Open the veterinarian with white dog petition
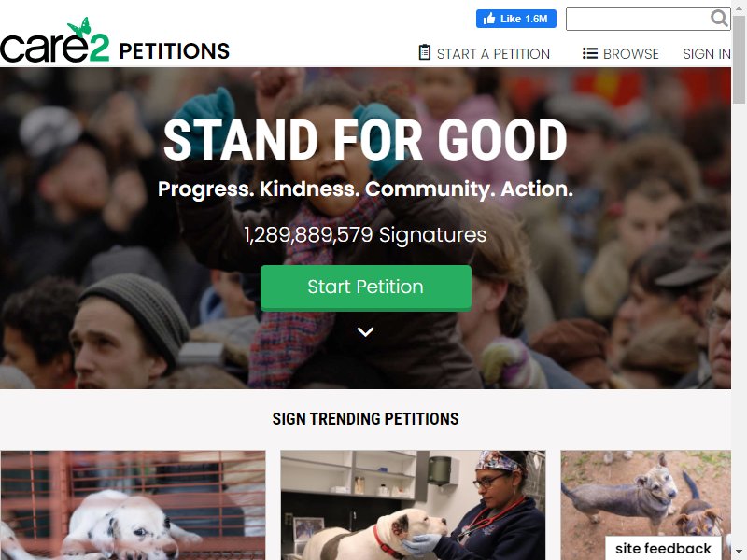The height and width of the screenshot is (560, 747). [x=413, y=505]
